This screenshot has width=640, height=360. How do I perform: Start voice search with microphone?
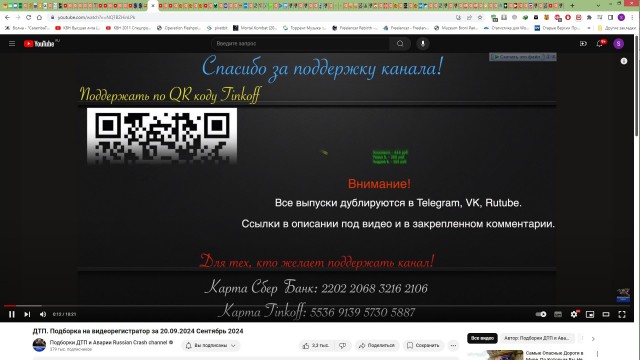(x=423, y=44)
